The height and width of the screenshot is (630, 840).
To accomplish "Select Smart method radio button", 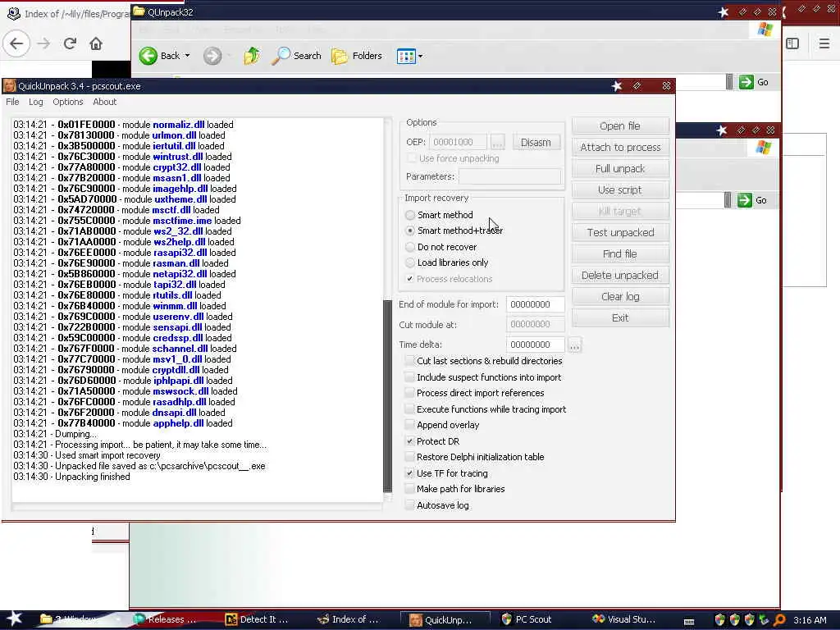I will click(410, 215).
